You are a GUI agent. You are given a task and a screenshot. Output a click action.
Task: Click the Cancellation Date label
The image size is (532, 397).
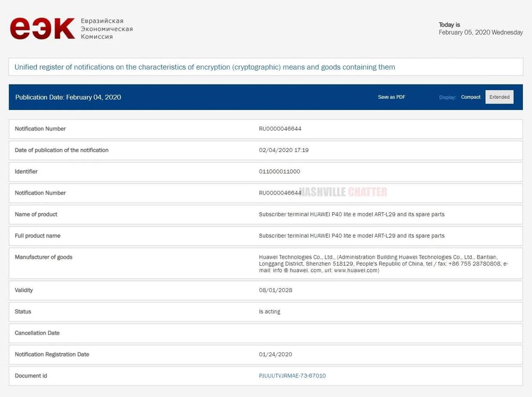tap(37, 333)
